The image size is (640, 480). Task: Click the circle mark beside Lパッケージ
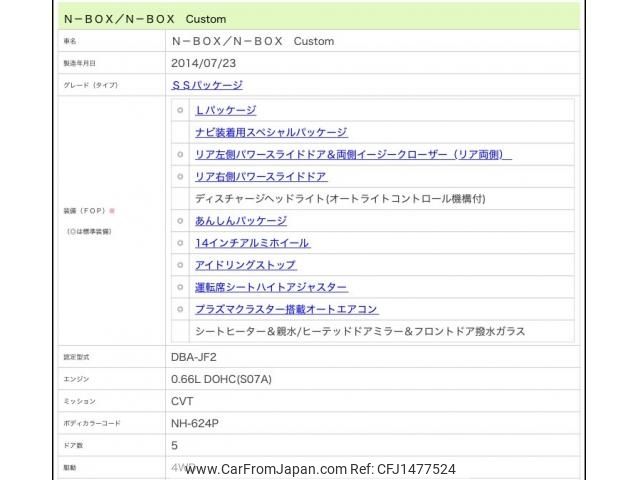click(180, 110)
